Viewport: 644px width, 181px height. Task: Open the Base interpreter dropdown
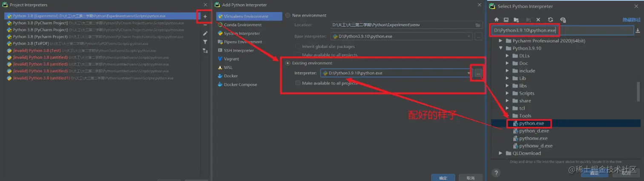pos(469,36)
